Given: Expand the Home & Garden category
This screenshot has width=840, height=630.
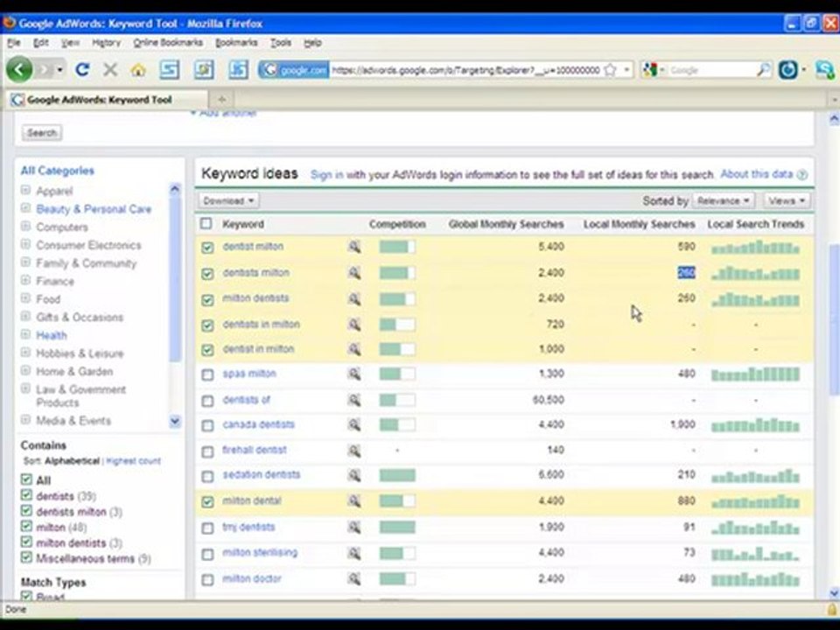Looking at the screenshot, I should [x=25, y=370].
